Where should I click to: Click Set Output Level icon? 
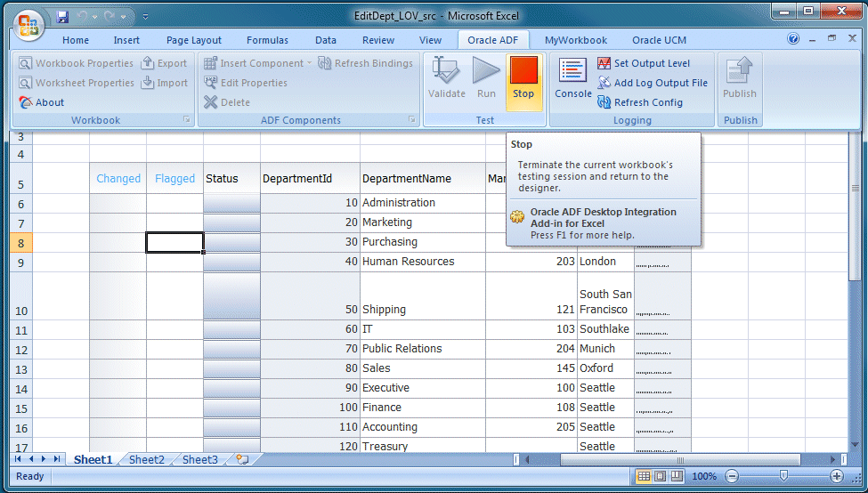point(604,63)
